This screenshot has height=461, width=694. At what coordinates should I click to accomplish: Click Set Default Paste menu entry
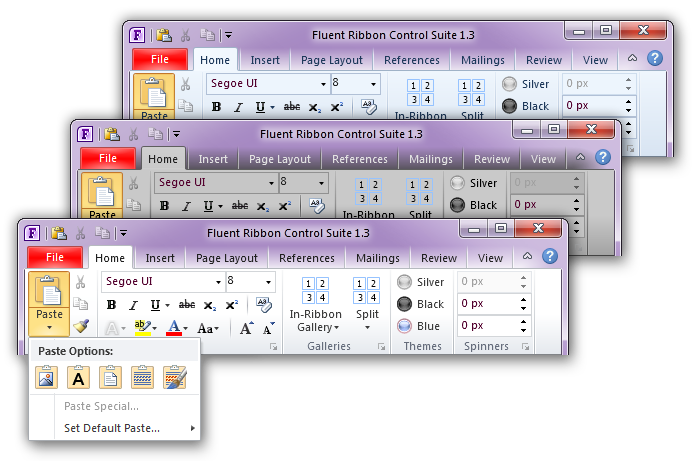(114, 428)
